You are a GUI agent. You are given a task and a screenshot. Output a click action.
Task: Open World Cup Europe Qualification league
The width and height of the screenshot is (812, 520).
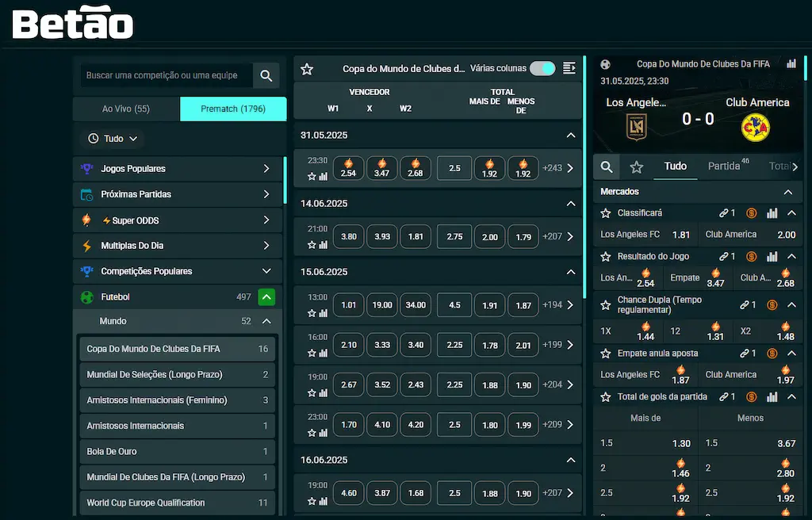(177, 503)
